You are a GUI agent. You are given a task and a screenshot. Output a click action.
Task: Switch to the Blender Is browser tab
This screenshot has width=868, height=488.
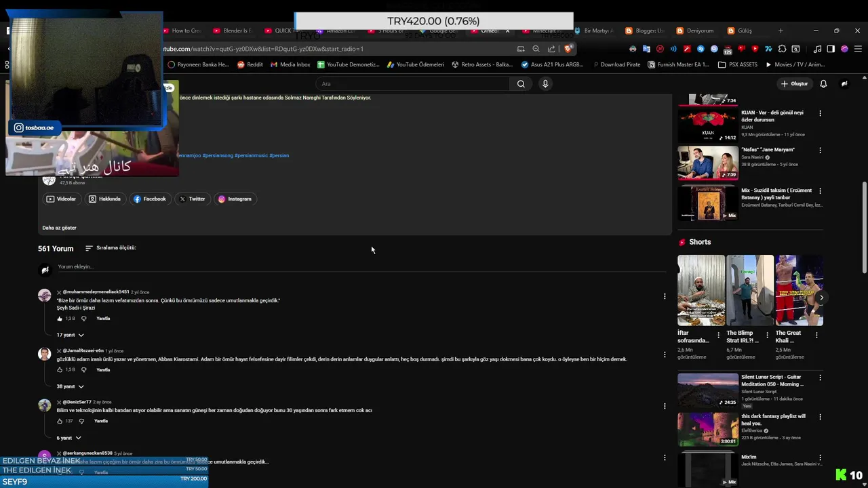point(232,30)
